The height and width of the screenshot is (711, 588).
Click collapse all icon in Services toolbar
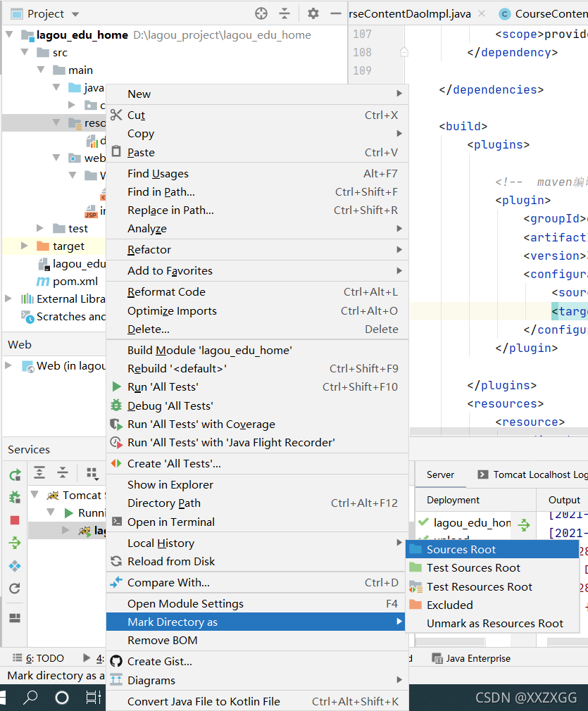pyautogui.click(x=63, y=472)
